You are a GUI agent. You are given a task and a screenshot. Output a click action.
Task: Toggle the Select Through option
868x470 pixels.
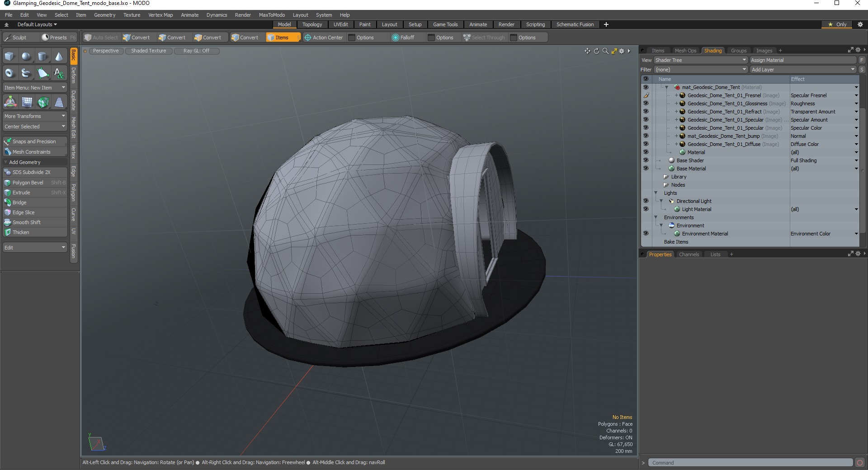[x=484, y=38]
